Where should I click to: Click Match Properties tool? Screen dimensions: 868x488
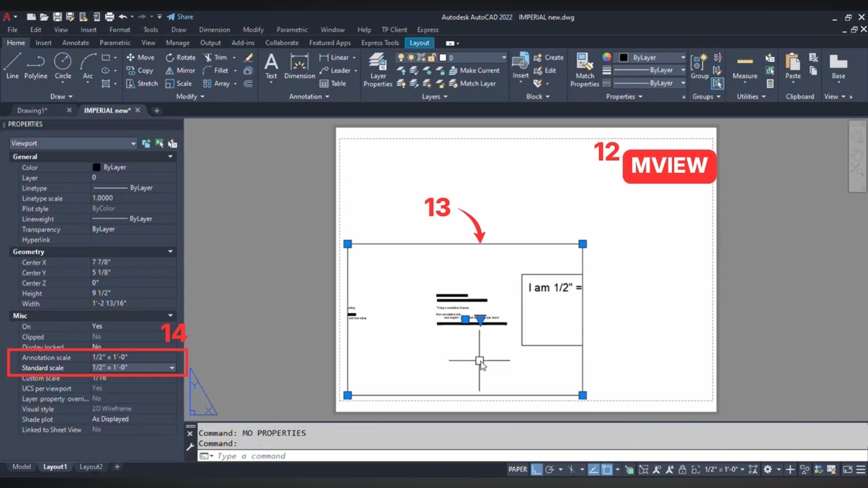(584, 70)
